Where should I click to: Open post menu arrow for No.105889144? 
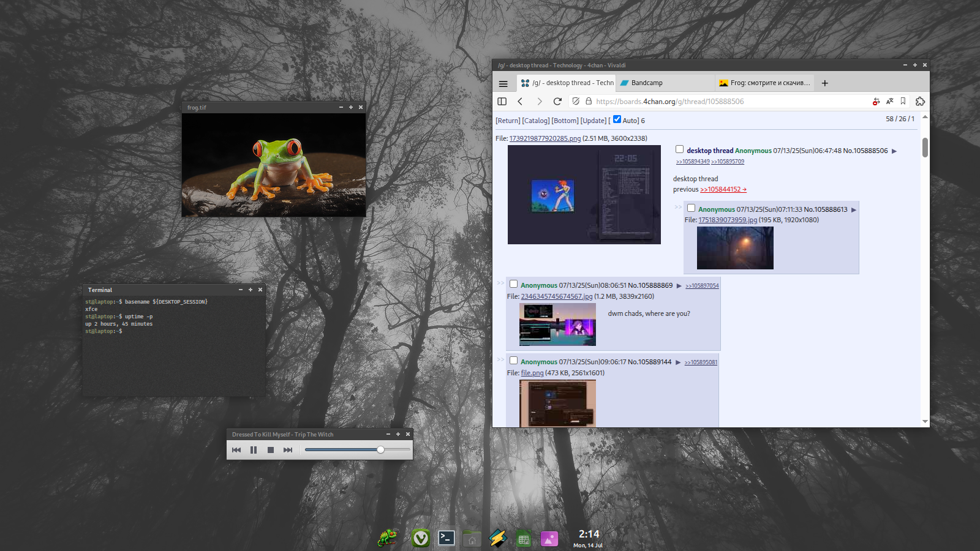point(678,362)
